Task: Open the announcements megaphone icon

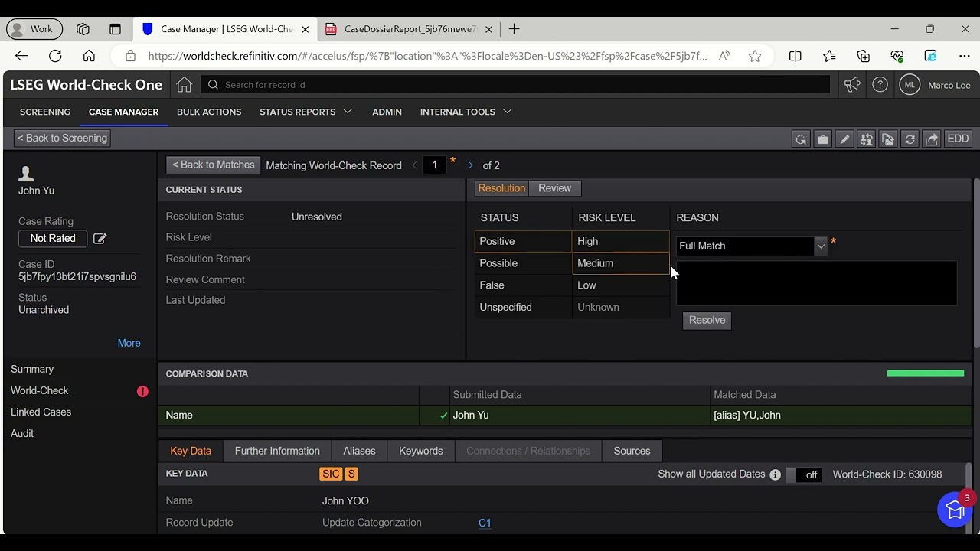Action: [x=852, y=85]
